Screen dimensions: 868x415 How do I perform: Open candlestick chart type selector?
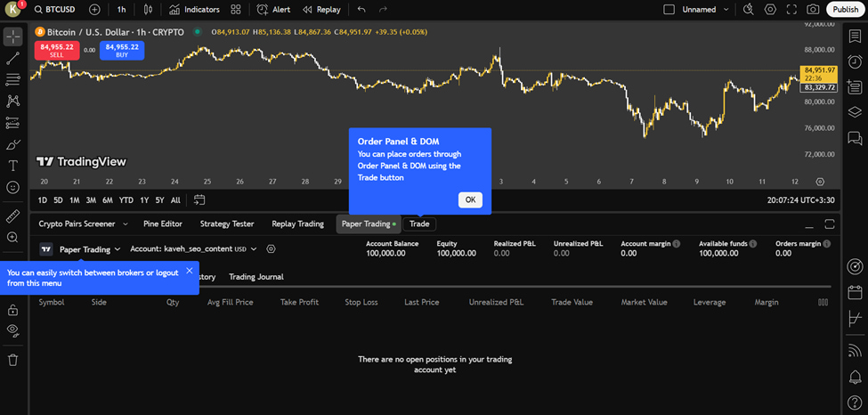click(147, 10)
